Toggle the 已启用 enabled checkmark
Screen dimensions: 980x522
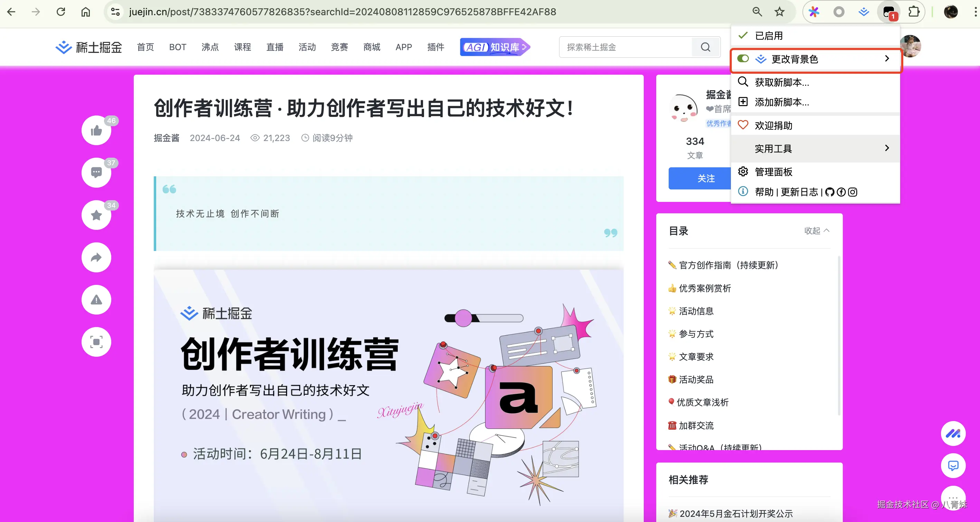pyautogui.click(x=743, y=36)
